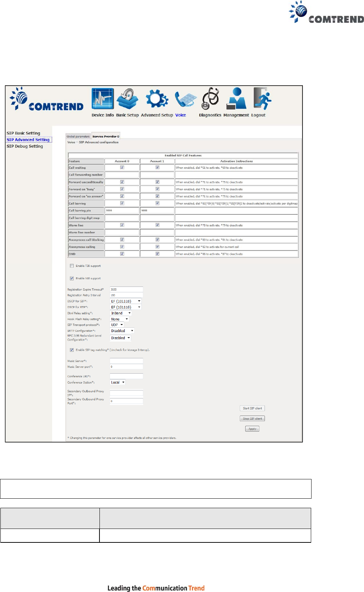Viewport: 364px width, 592px height.
Task: Open the Basic Setup icon
Action: [128, 99]
